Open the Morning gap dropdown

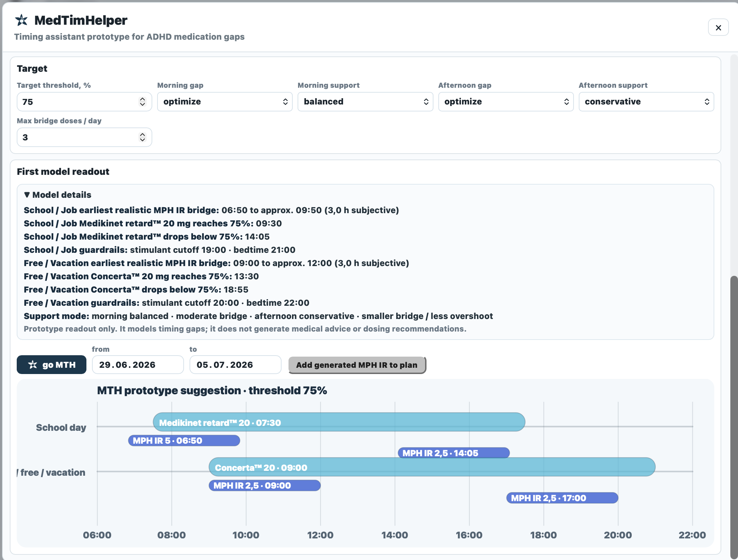tap(225, 102)
